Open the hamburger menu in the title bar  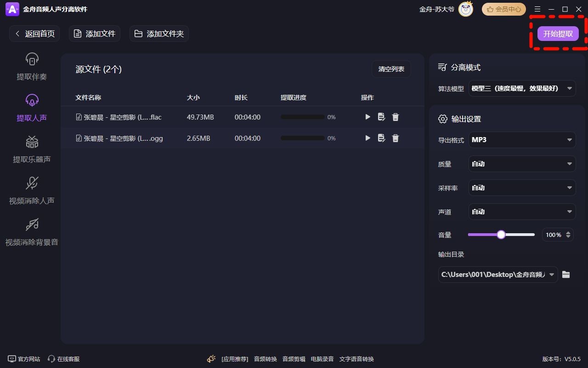537,9
